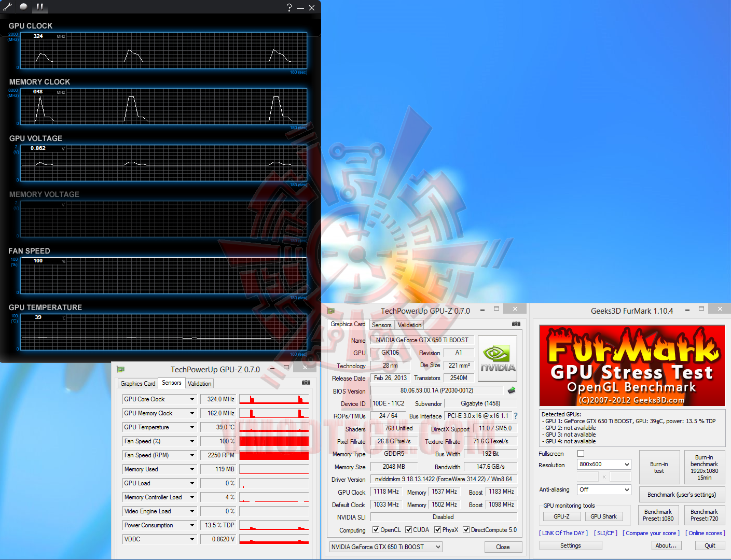Click the 13.5 % TDP power value

pos(218,525)
